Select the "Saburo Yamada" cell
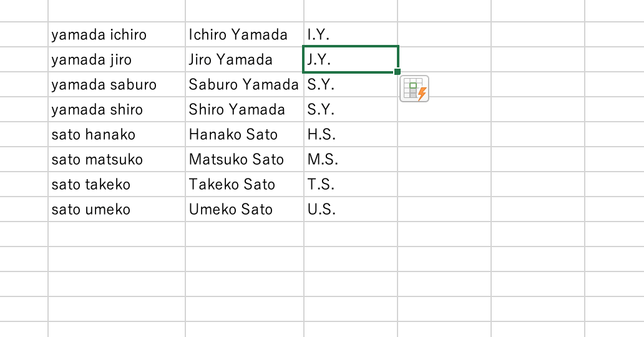Screen dimensions: 644x337 (x=244, y=85)
